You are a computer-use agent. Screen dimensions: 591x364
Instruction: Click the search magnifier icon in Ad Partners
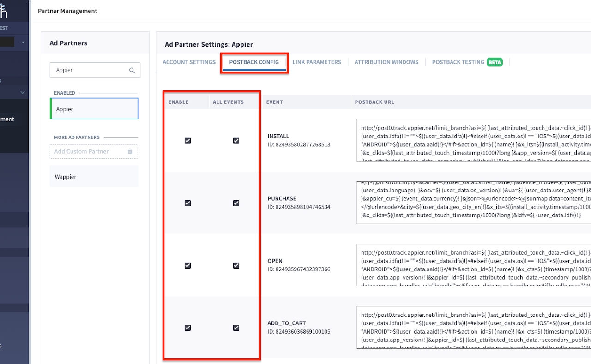[x=132, y=70]
